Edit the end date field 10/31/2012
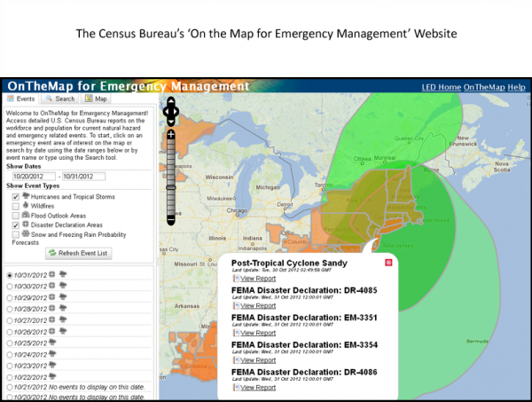Viewport: 532px width, 402px height. click(x=84, y=177)
